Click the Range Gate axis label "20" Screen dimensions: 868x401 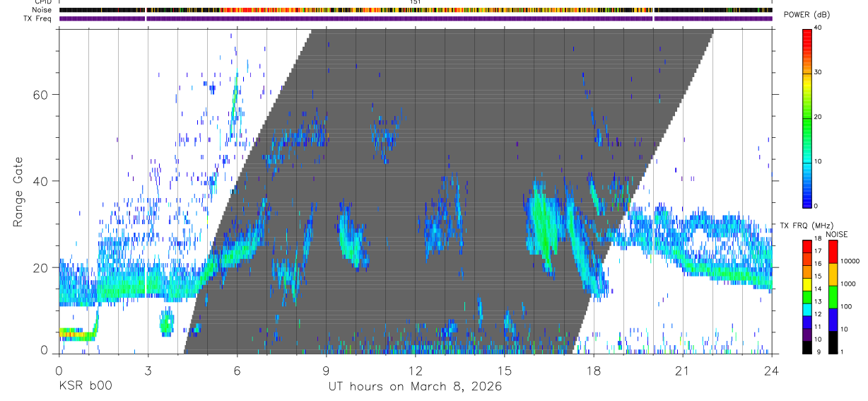pos(41,267)
